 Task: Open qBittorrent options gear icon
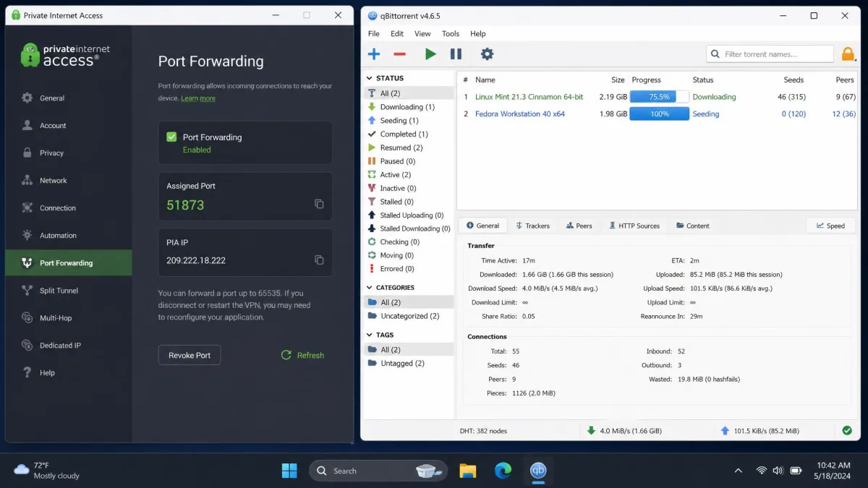coord(487,54)
